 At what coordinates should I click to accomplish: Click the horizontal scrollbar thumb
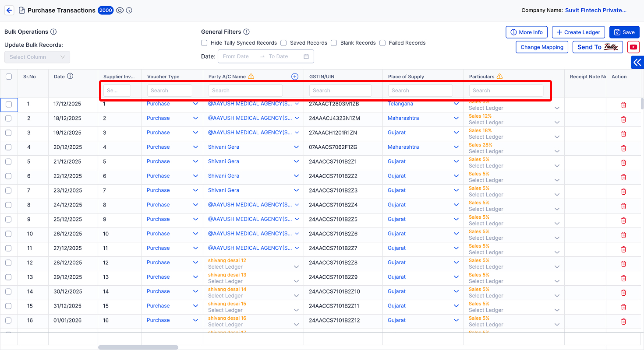(x=138, y=347)
